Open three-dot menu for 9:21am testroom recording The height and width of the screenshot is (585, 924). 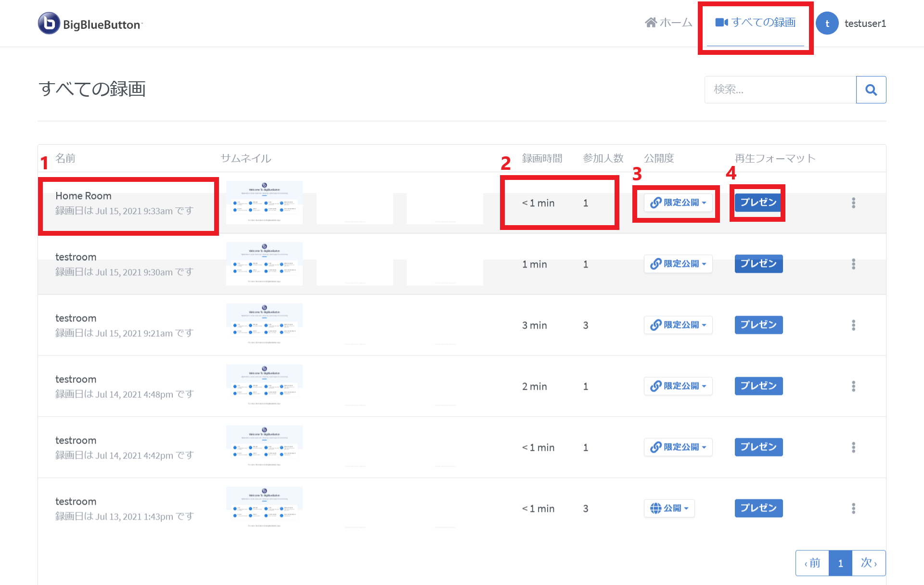[853, 325]
